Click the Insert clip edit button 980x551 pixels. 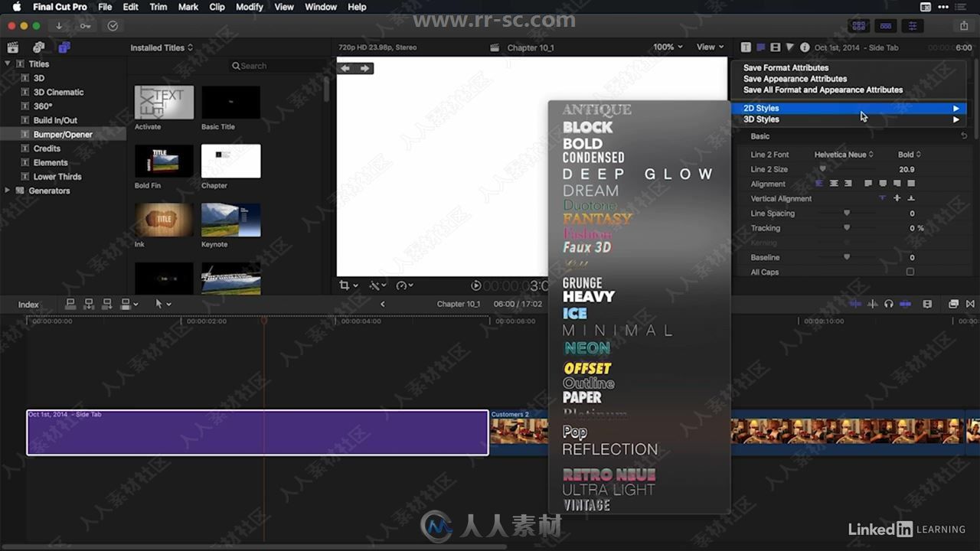89,304
